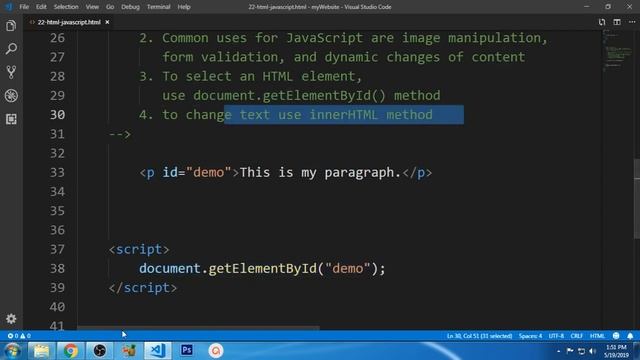Split the editor to the right
640x360 pixels.
tap(617, 22)
